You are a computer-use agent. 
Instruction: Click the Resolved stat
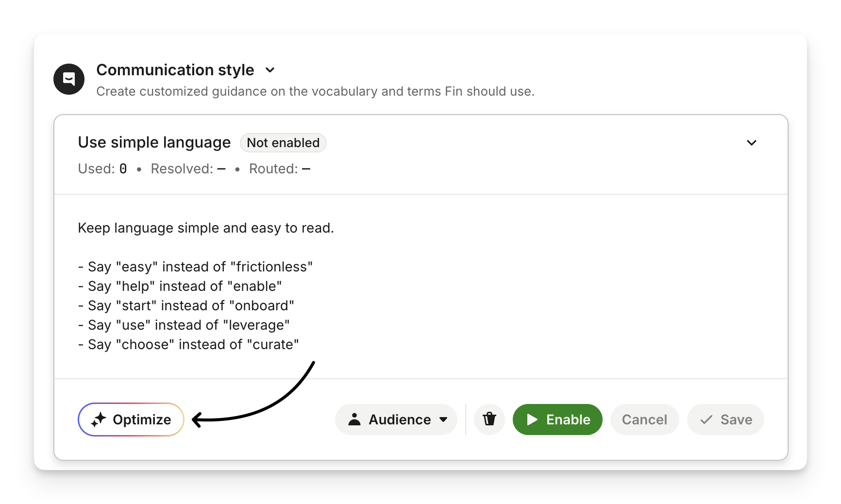pyautogui.click(x=188, y=168)
